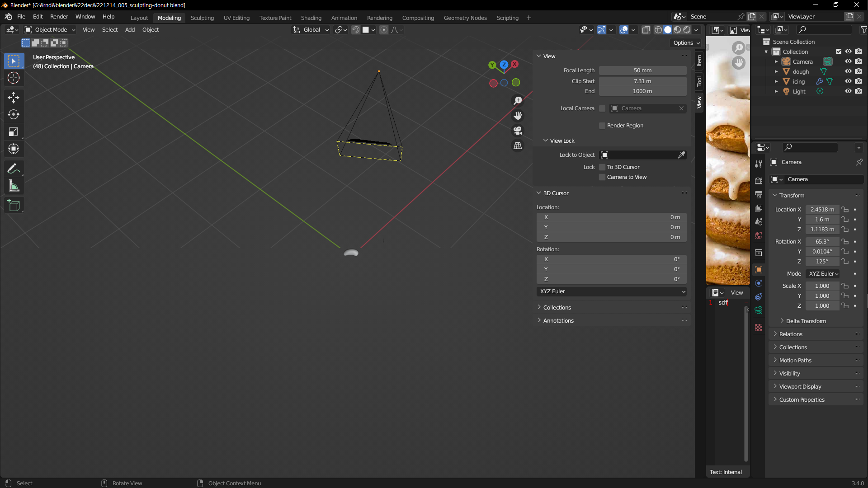This screenshot has height=488, width=868.
Task: Select the Measure tool
Action: click(x=14, y=186)
